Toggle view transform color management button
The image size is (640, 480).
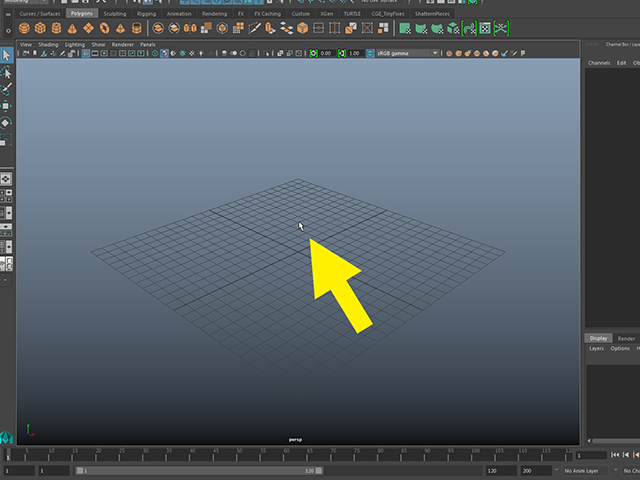tap(370, 53)
